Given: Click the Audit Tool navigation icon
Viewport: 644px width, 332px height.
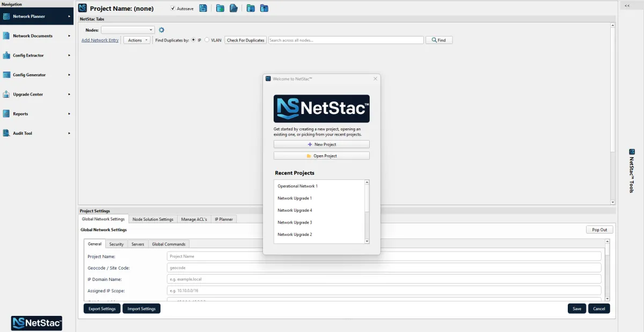Looking at the screenshot, I should (6, 133).
